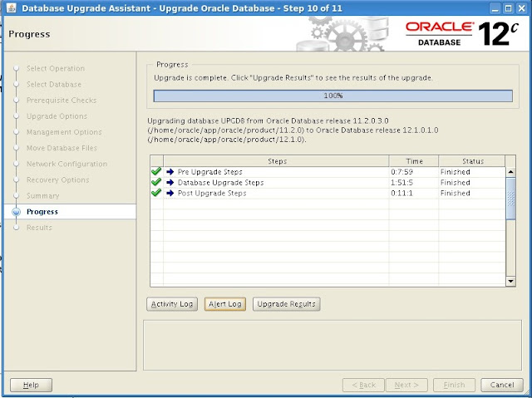532x398 pixels.
Task: Click Finished status of Database Upgrade Steps
Action: tap(455, 183)
